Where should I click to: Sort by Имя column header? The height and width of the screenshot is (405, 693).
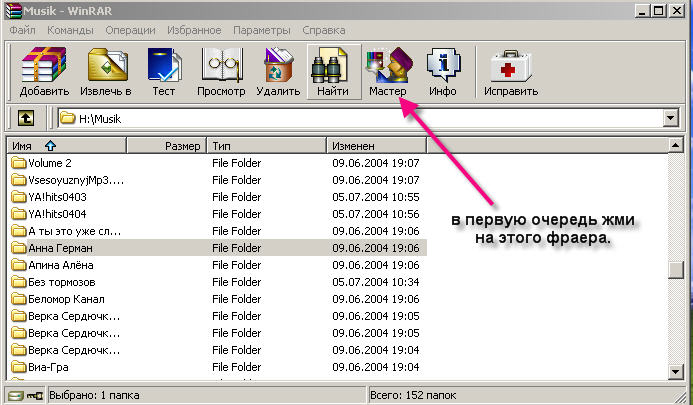pyautogui.click(x=67, y=145)
